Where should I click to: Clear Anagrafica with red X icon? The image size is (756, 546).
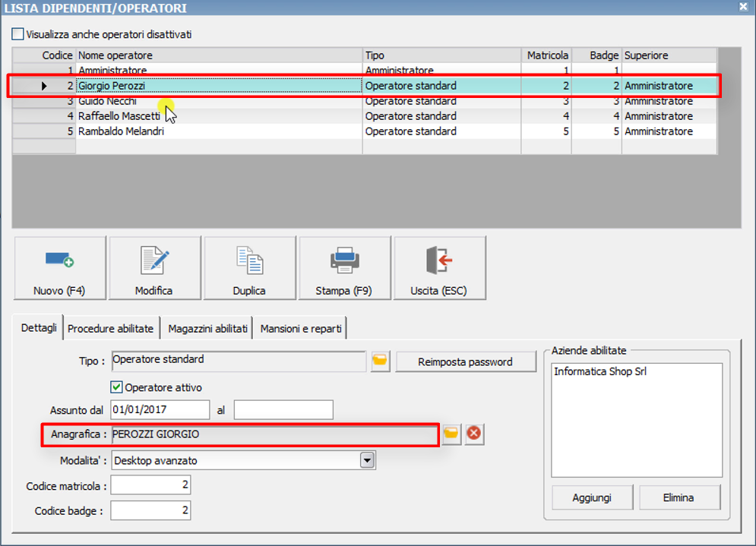pos(474,434)
